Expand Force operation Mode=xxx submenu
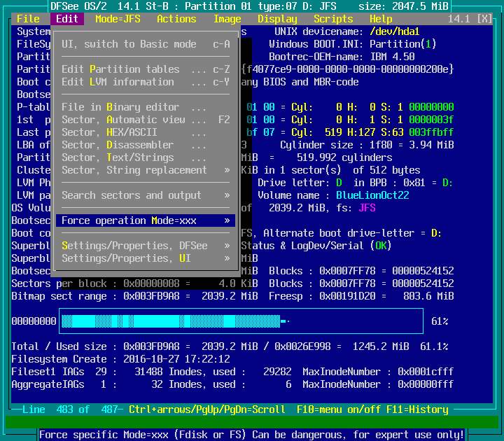504x441 pixels. point(146,220)
